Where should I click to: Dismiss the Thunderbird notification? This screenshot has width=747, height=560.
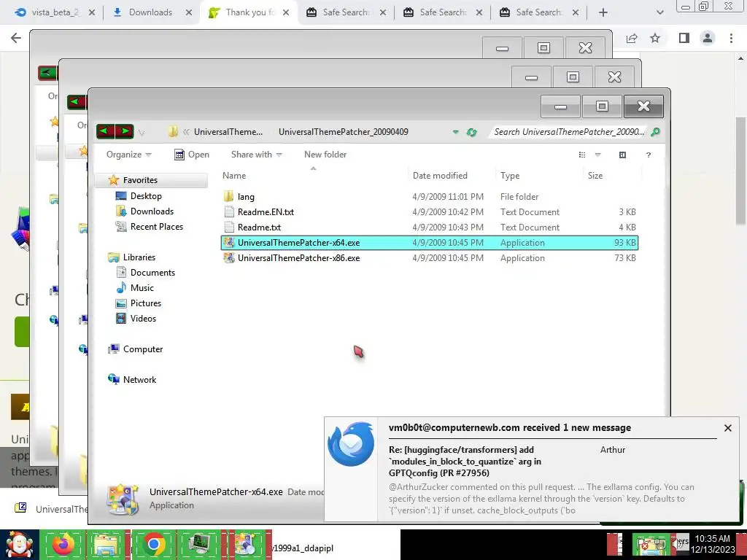727,427
